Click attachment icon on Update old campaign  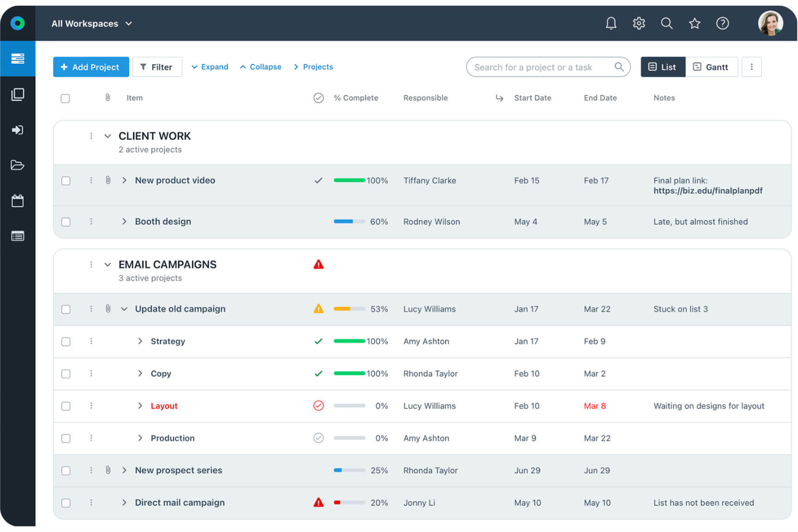coord(108,309)
